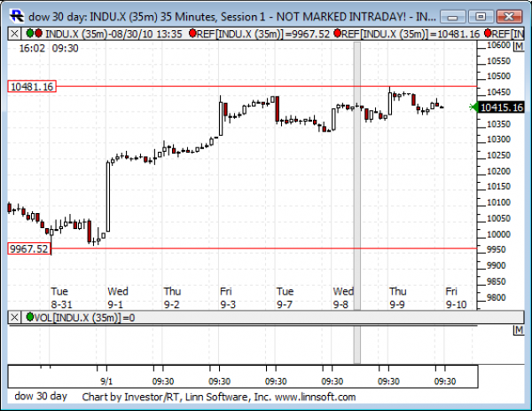Click the 16:02 time readout
The height and width of the screenshot is (411, 532).
tap(32, 48)
